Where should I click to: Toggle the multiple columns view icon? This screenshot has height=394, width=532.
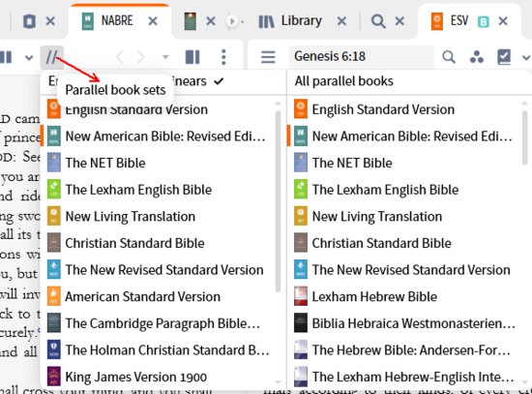coord(192,57)
